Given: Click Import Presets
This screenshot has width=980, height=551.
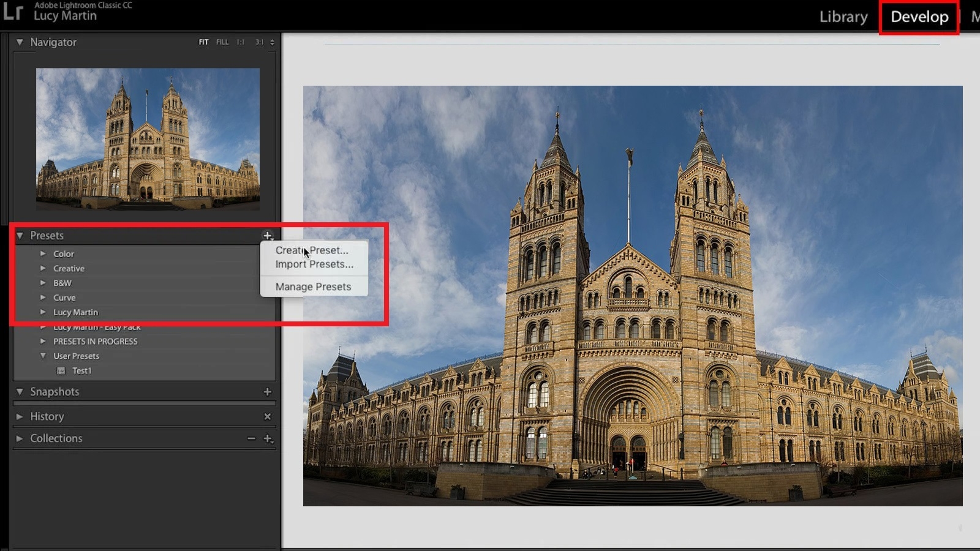Looking at the screenshot, I should [314, 264].
